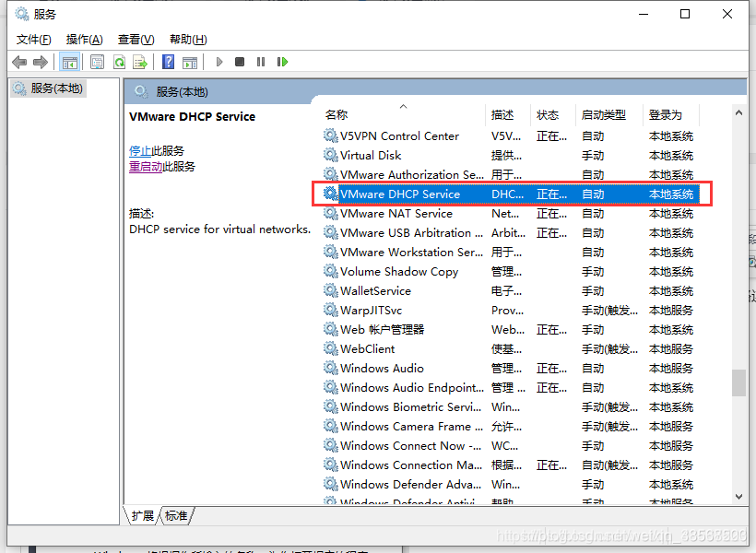Open the 文件(F) menu
756x553 pixels.
[x=34, y=40]
